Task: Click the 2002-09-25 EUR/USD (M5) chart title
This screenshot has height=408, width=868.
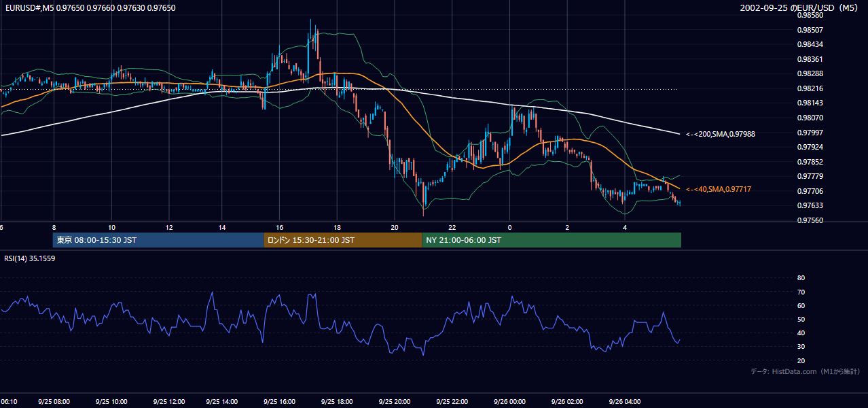Action: (799, 7)
